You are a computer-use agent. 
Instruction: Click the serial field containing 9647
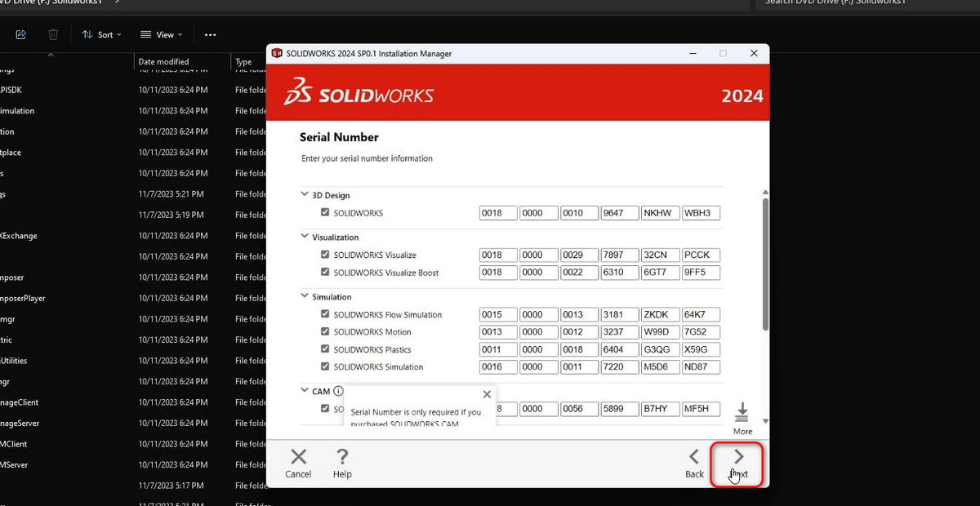620,213
